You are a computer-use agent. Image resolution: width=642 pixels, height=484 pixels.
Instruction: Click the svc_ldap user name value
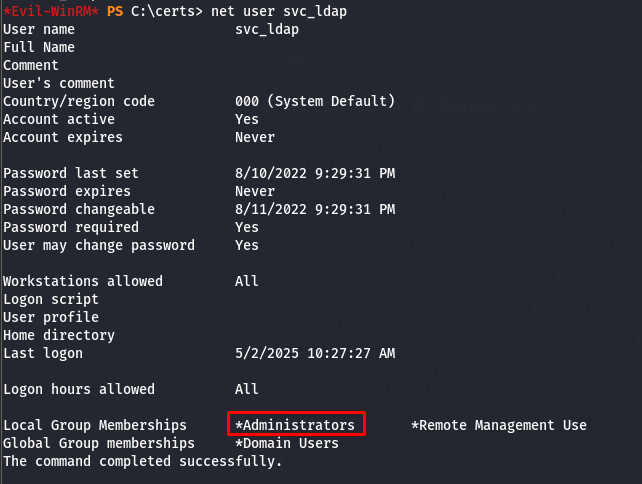point(267,29)
